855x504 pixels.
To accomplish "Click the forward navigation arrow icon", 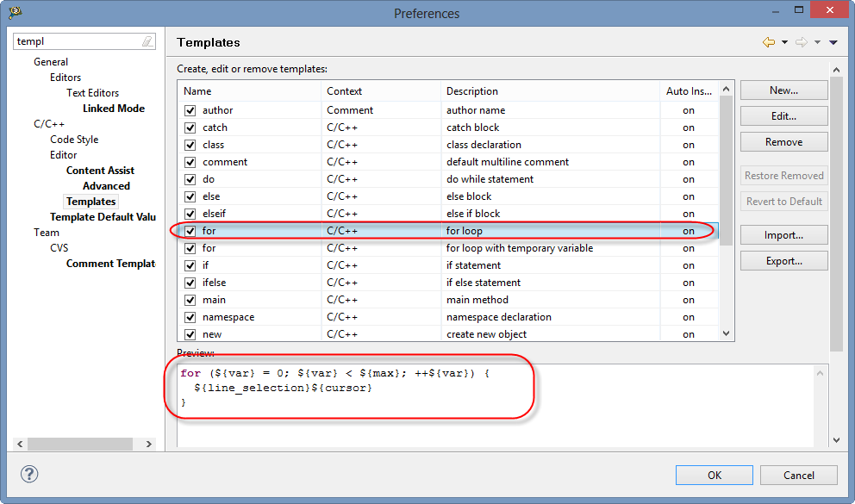I will (801, 42).
